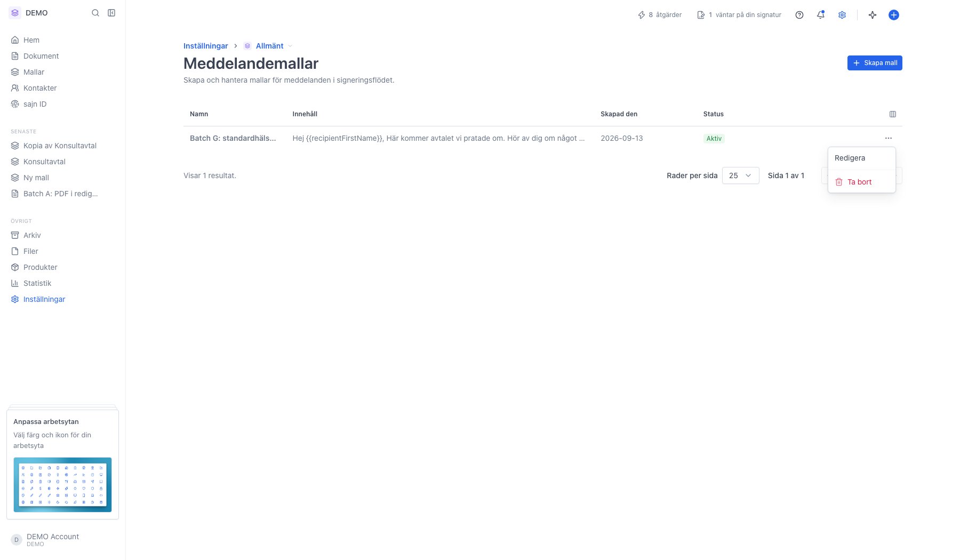
Task: Click the DEMO workspace logo
Action: 15,13
